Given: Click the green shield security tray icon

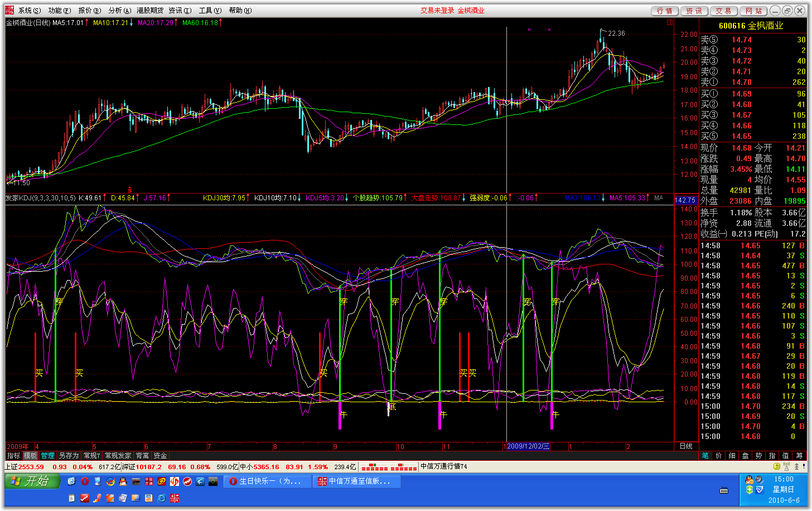Looking at the screenshot, I should tap(750, 490).
